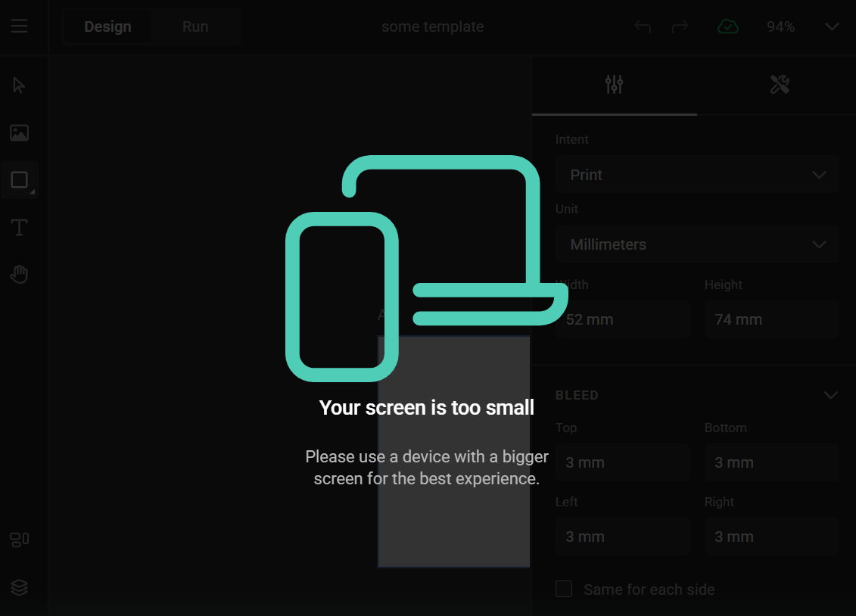856x616 pixels.
Task: Open the layers panel
Action: click(x=19, y=588)
